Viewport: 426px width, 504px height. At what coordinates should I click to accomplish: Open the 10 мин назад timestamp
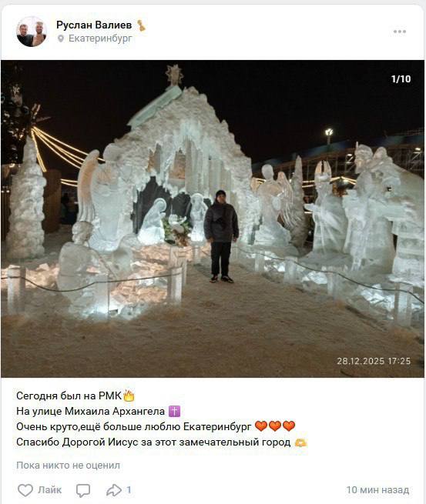tap(377, 490)
